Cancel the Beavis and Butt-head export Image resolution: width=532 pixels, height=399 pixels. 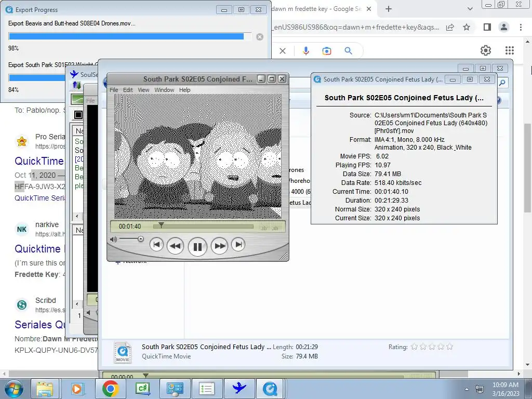(260, 37)
